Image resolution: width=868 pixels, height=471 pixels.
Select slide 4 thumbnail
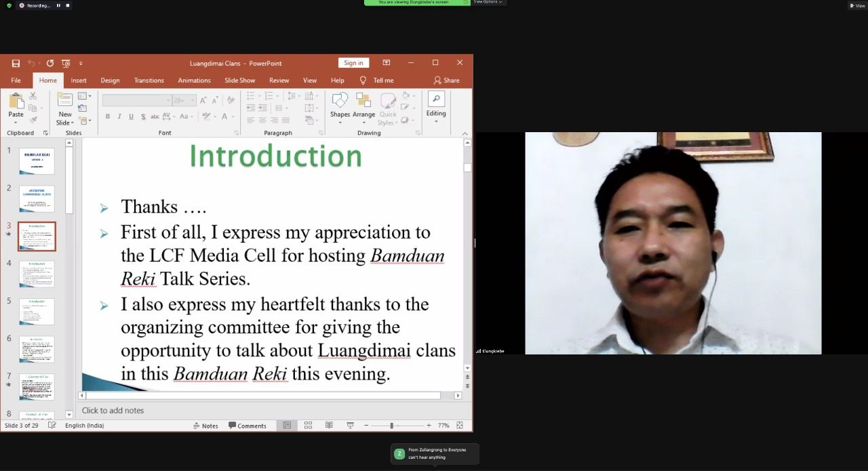(x=37, y=274)
